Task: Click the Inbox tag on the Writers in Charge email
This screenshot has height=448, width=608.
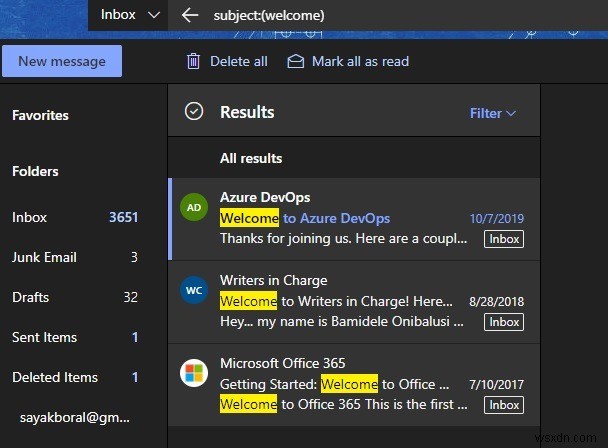Action: pyautogui.click(x=504, y=322)
